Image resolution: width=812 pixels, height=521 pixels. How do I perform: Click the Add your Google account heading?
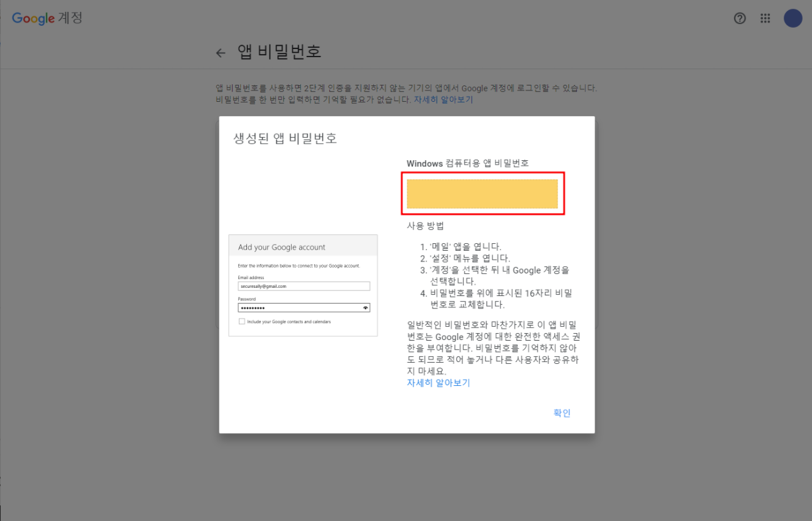coord(282,247)
